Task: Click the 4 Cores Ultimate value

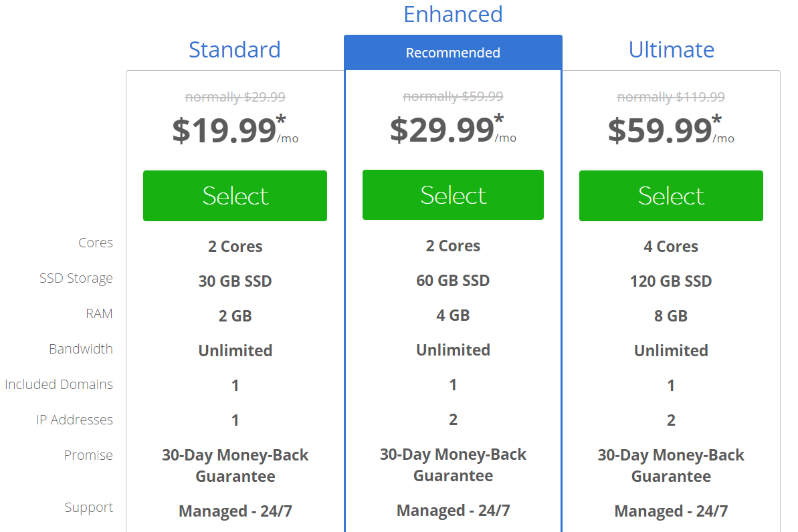Action: (671, 247)
